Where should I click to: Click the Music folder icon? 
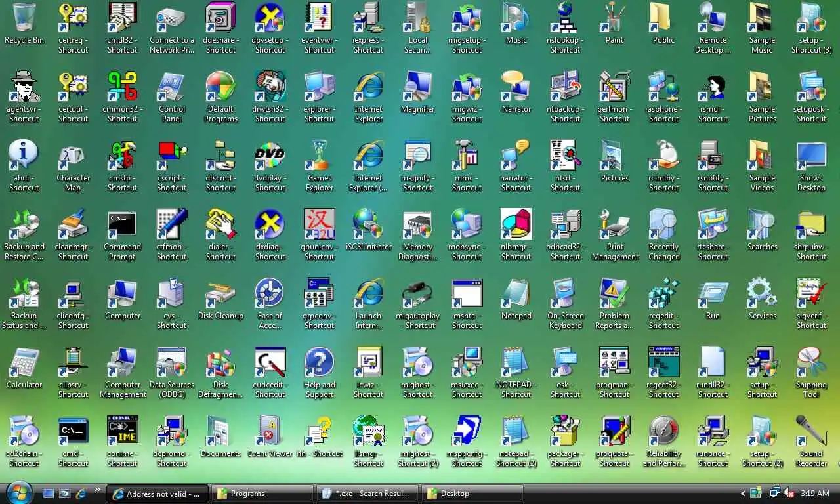[x=516, y=18]
